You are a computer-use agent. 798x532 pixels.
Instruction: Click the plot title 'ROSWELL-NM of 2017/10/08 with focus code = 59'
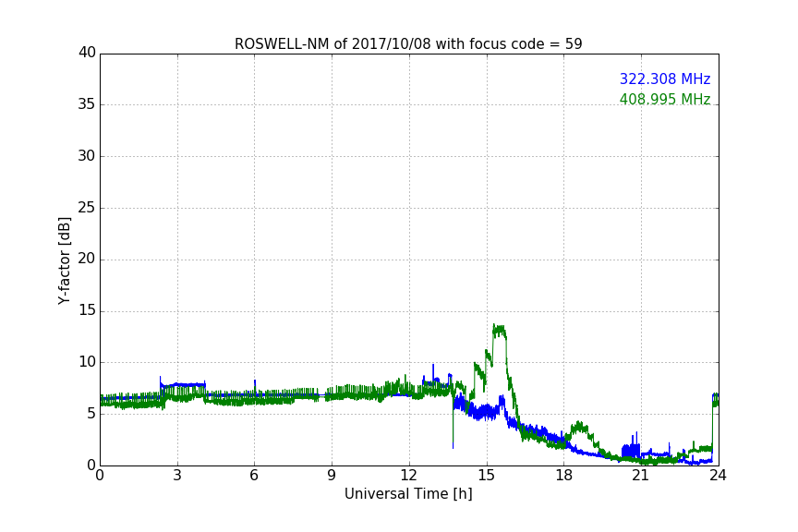pyautogui.click(x=408, y=43)
